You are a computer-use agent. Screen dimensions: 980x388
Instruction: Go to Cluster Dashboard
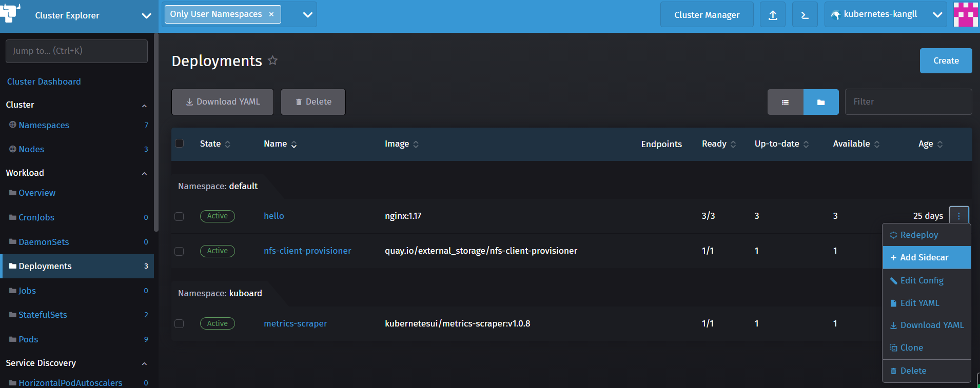point(44,81)
